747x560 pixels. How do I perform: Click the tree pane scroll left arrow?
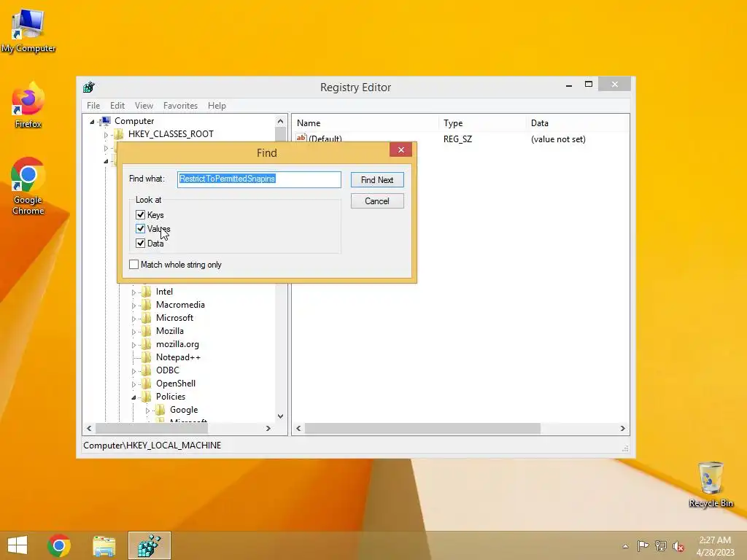tap(89, 429)
